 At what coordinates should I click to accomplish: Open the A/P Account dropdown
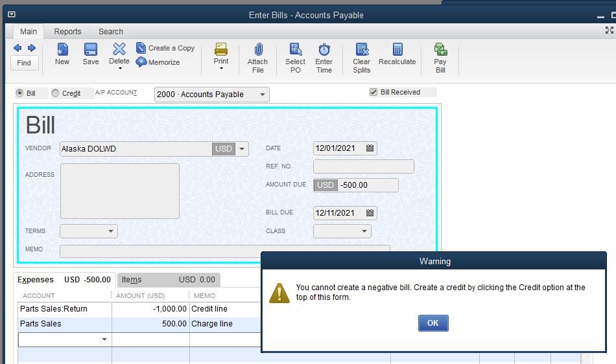[x=263, y=95]
